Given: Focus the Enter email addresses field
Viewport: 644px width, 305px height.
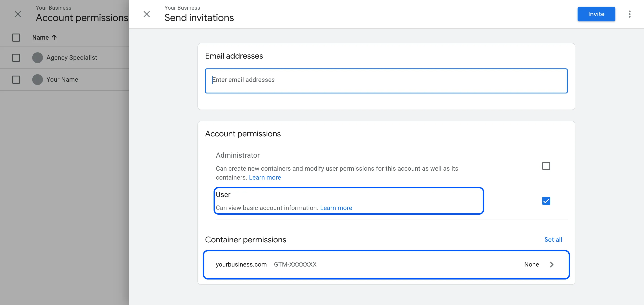Looking at the screenshot, I should (x=386, y=81).
